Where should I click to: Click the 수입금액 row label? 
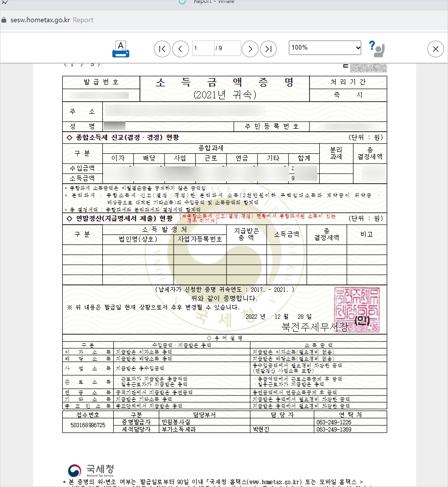(82, 168)
